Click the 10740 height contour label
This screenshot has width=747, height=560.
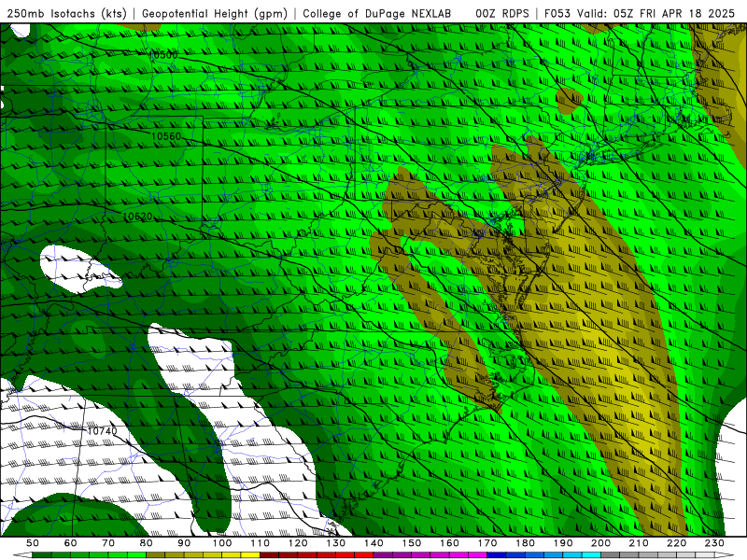pos(102,431)
